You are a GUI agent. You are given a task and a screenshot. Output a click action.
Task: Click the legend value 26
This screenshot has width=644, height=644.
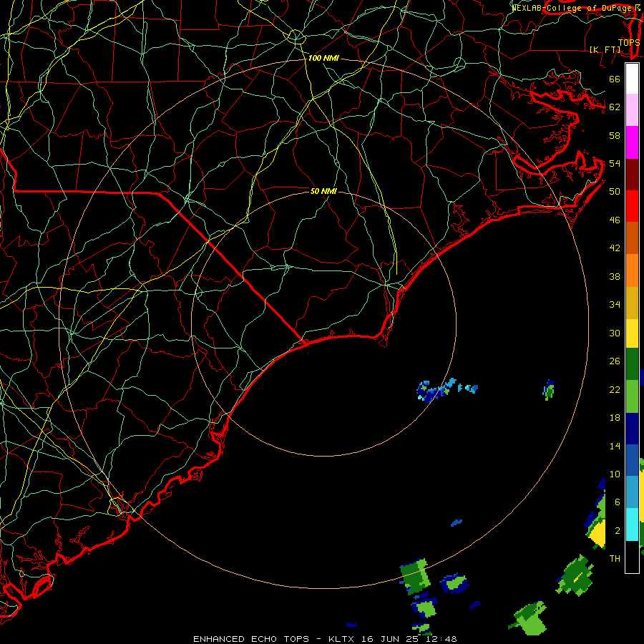pos(615,361)
